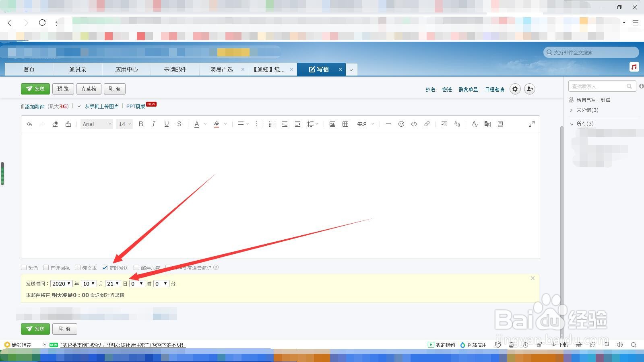
Task: Toggle bold formatting
Action: 141,124
